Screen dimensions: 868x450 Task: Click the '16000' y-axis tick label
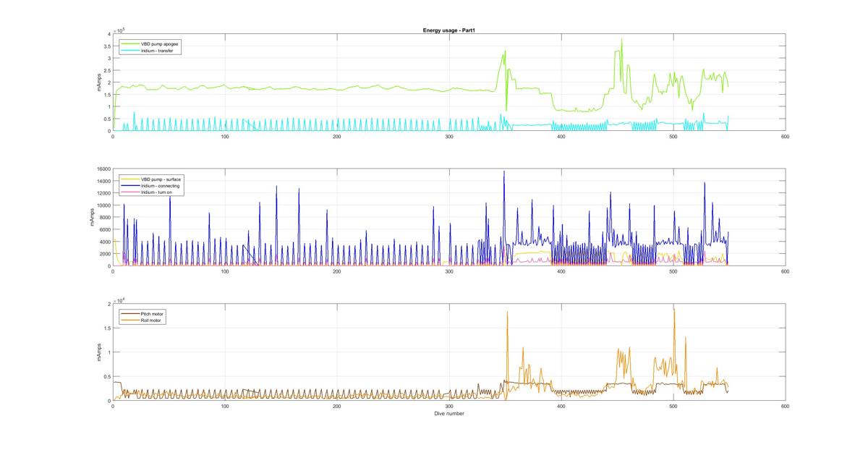pyautogui.click(x=103, y=169)
